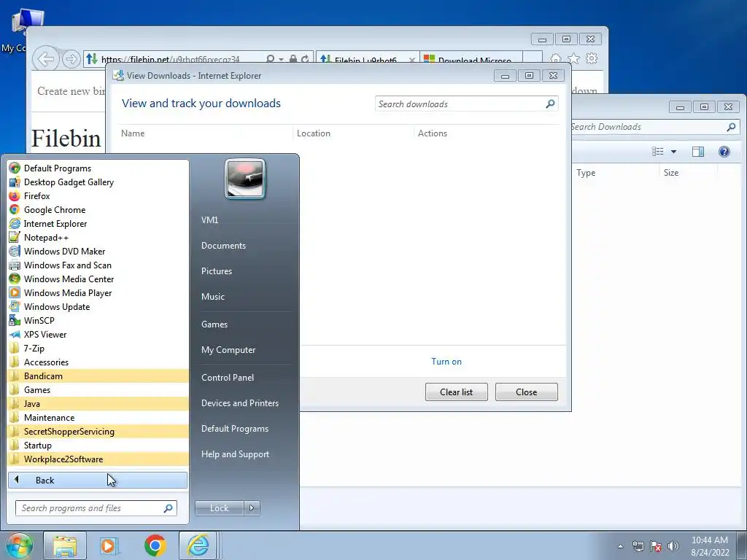Click Back to leave All Programs
Image resolution: width=747 pixels, height=560 pixels.
coord(98,480)
